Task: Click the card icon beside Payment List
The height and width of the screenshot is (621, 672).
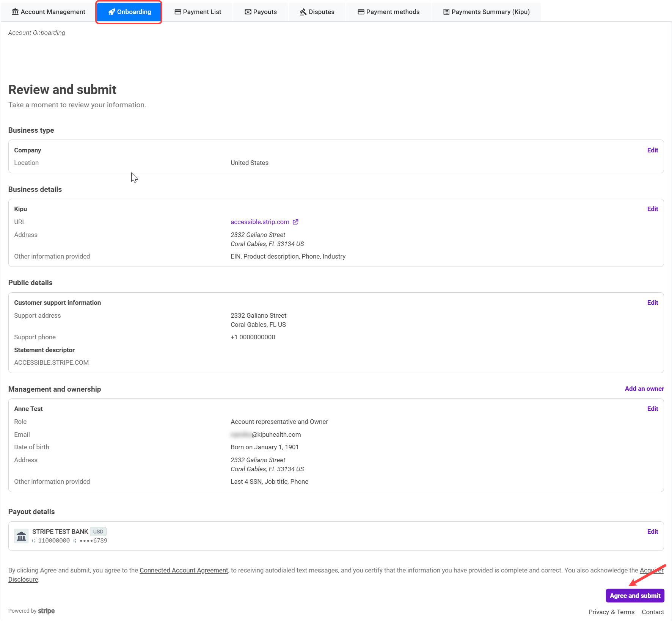Action: [177, 12]
